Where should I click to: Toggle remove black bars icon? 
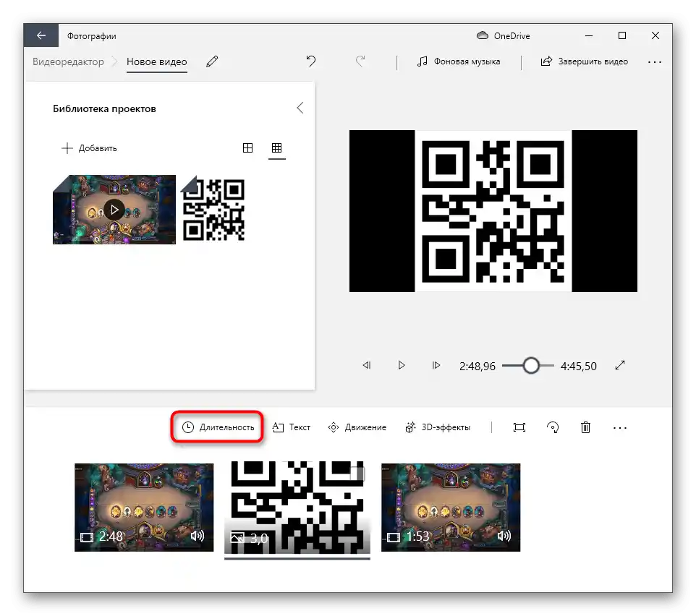click(519, 427)
